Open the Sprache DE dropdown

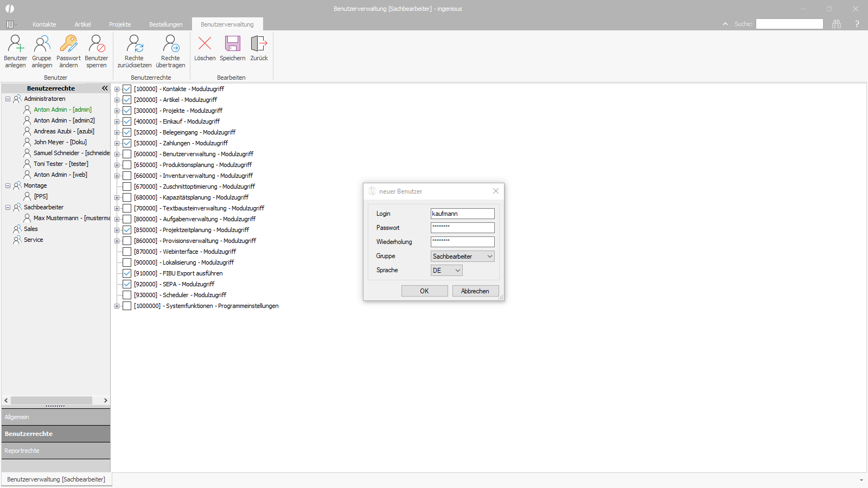pos(446,271)
